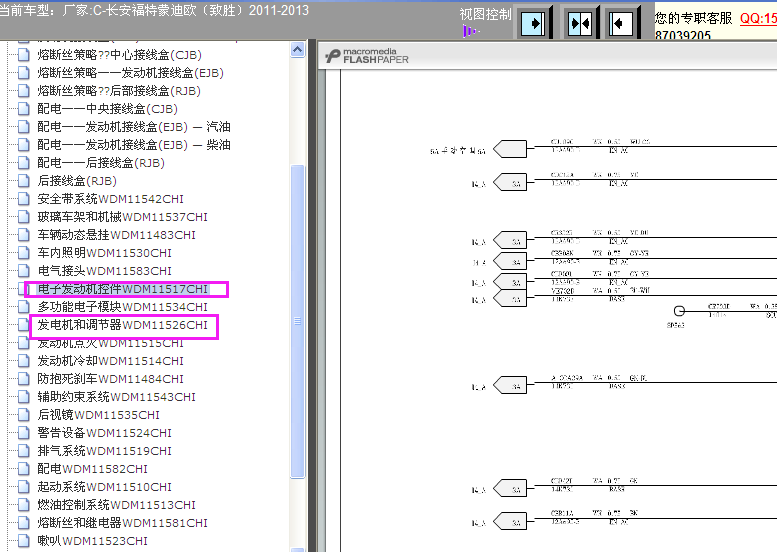This screenshot has height=552, width=777.
Task: Click the page icon beside 熔断丝策略 中心接线盒(CJB)
Action: [24, 55]
